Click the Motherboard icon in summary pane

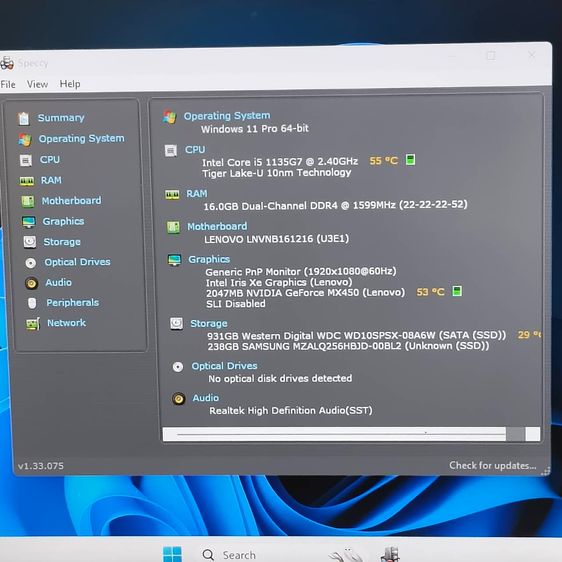(x=173, y=227)
